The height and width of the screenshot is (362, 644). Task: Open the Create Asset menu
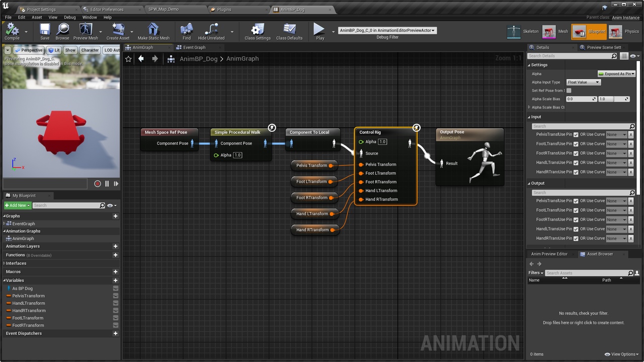coord(117,31)
